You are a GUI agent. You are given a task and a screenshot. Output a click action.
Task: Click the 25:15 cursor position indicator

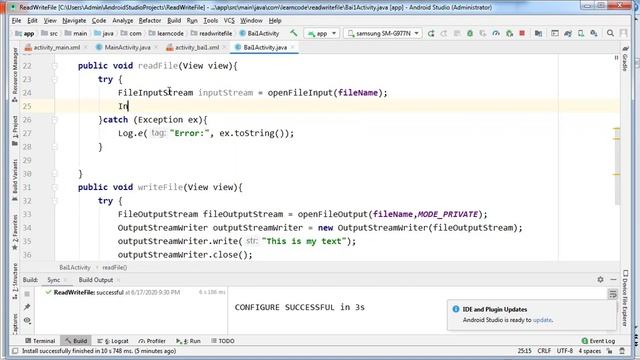click(x=524, y=351)
